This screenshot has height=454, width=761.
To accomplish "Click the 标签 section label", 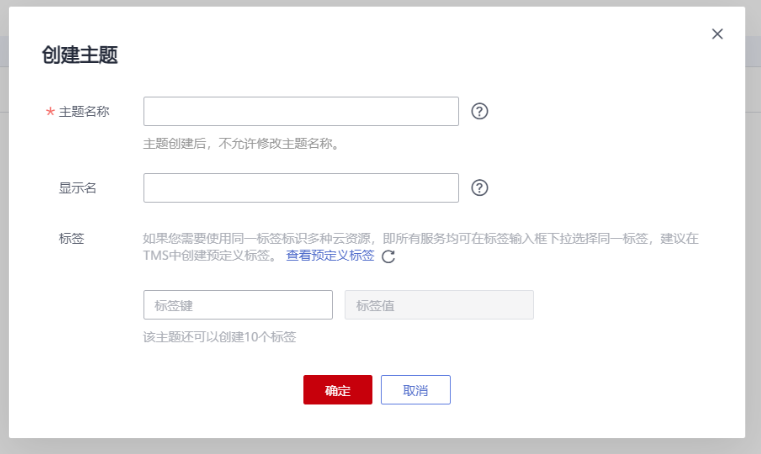I will coord(71,238).
